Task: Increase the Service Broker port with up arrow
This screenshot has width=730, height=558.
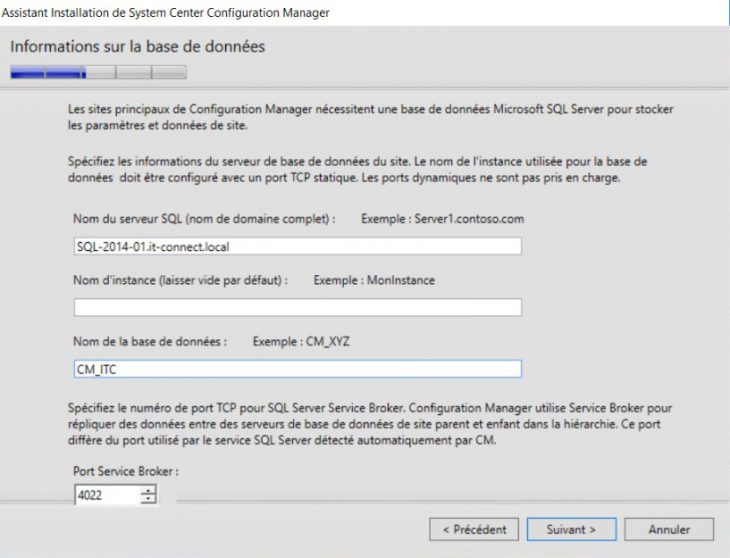Action: 149,490
